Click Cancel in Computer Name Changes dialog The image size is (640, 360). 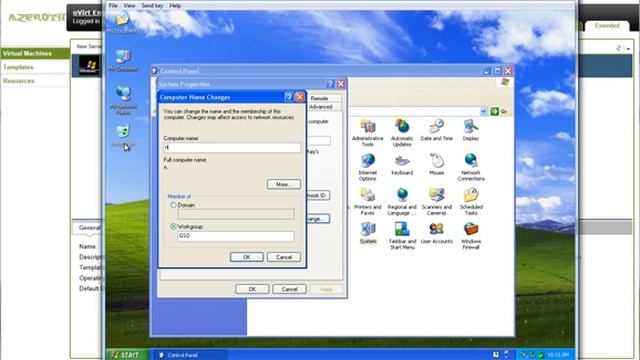(284, 257)
